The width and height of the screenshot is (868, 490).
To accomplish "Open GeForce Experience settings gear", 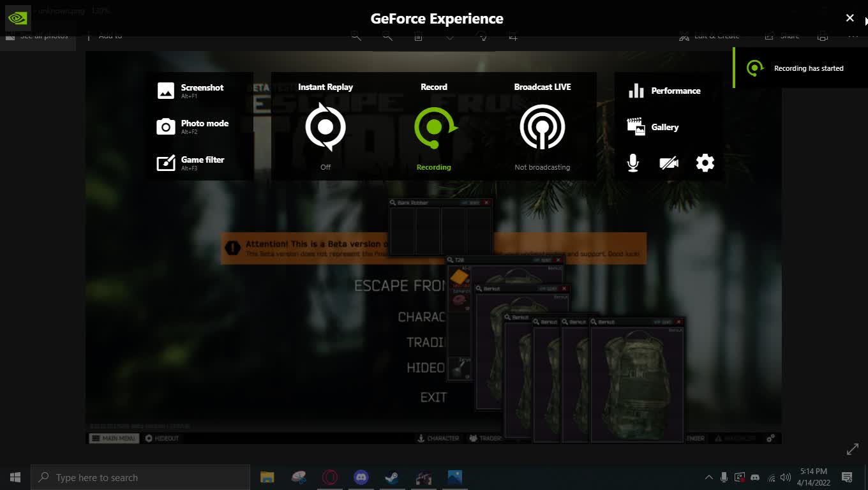I will coord(705,163).
